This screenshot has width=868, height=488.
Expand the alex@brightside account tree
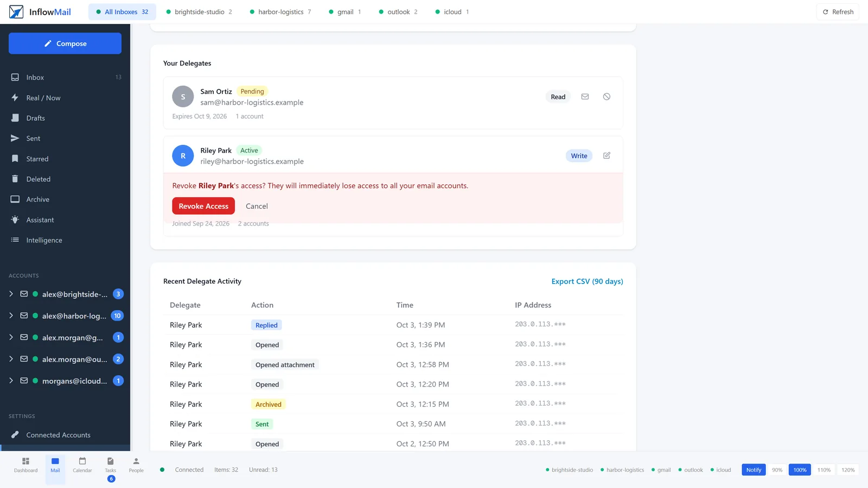tap(11, 294)
